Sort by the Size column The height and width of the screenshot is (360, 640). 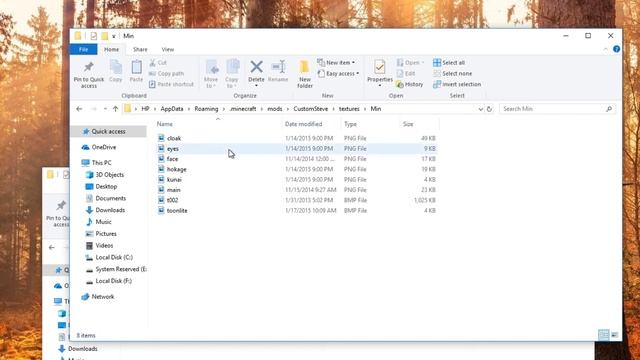tap(408, 124)
